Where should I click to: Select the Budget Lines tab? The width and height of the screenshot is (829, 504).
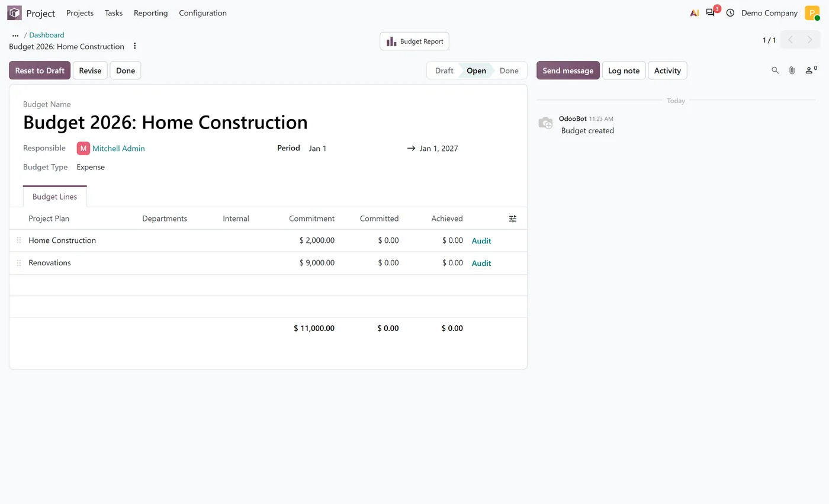(x=54, y=197)
